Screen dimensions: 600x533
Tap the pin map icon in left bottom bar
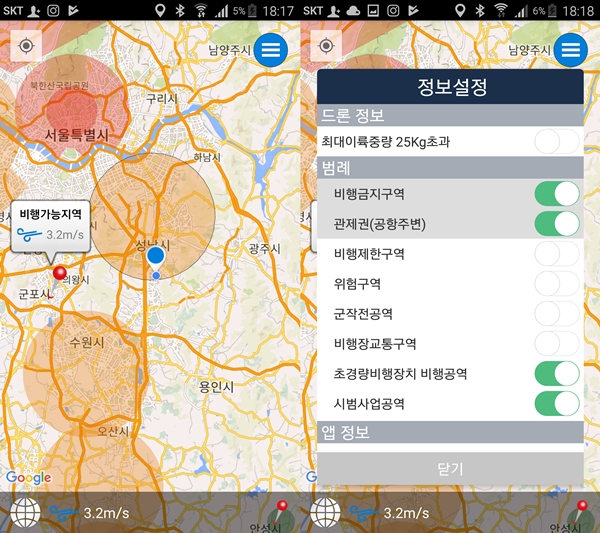pos(280,513)
